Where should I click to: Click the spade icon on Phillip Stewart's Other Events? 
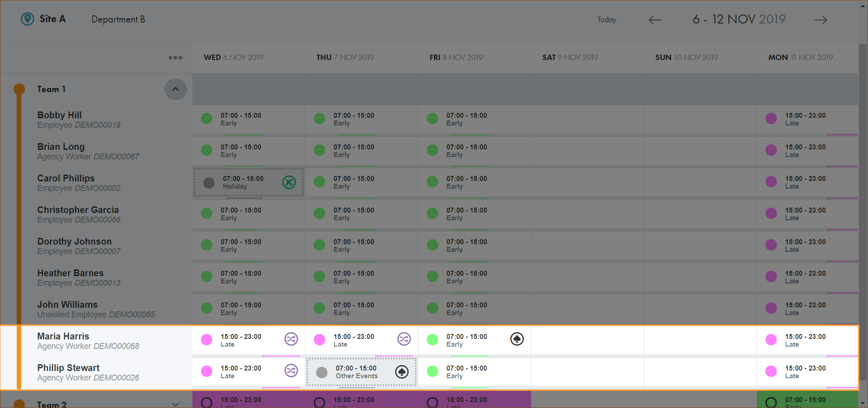click(402, 372)
